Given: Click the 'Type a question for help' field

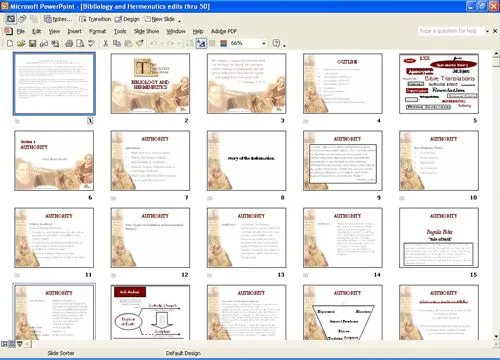Looking at the screenshot, I should click(451, 31).
